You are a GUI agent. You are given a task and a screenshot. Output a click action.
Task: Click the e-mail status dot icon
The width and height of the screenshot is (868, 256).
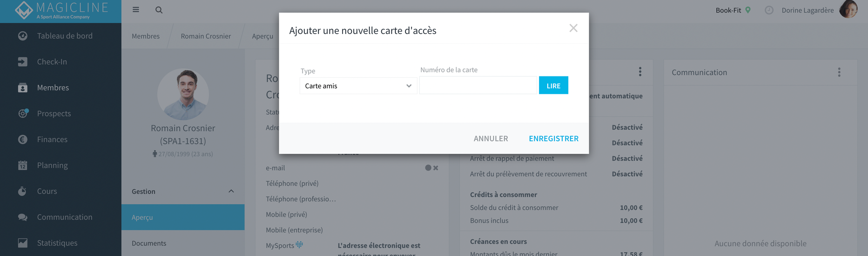[x=428, y=168]
